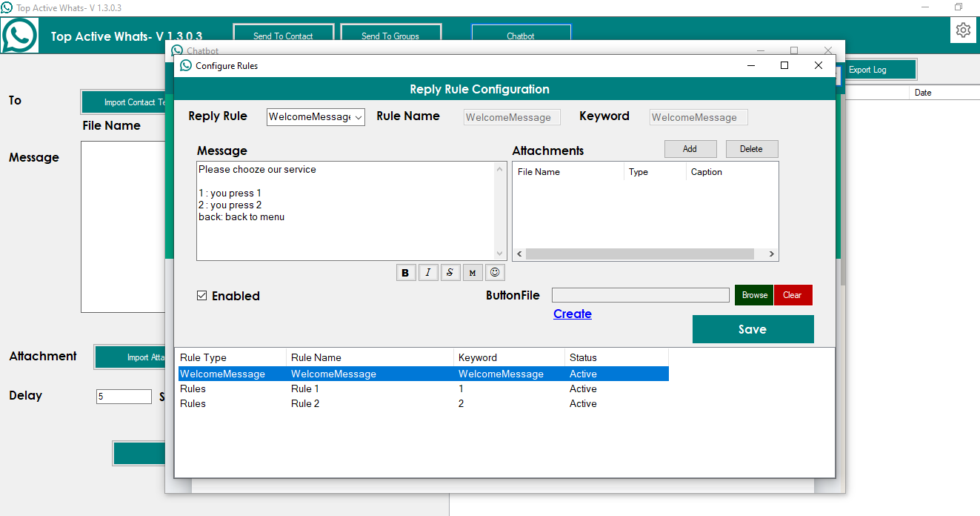This screenshot has width=980, height=516.
Task: Apply italic formatting to the message
Action: pyautogui.click(x=428, y=273)
